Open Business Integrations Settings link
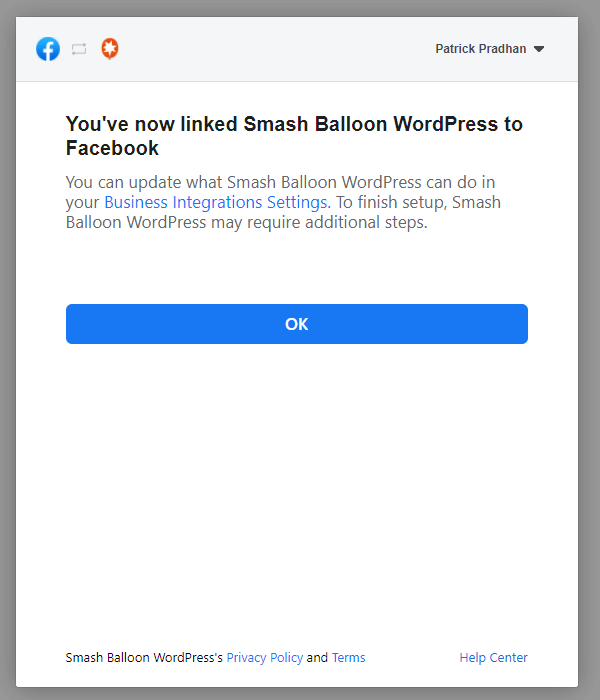 pos(217,202)
